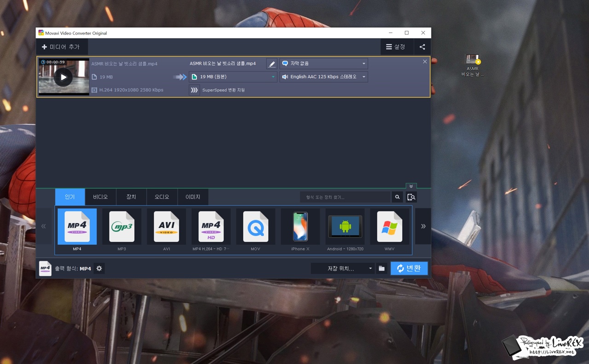Viewport: 589px width, 364px height.
Task: Open output folder with folder icon
Action: (x=381, y=268)
